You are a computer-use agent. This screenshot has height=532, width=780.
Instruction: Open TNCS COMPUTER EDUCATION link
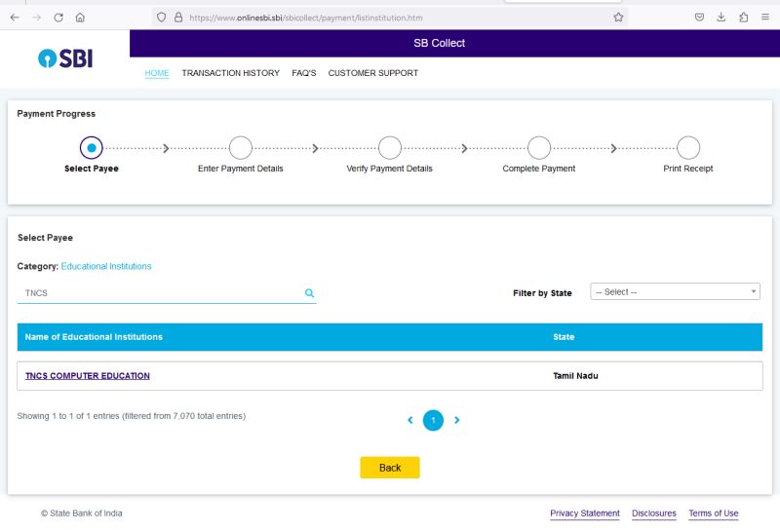click(88, 376)
